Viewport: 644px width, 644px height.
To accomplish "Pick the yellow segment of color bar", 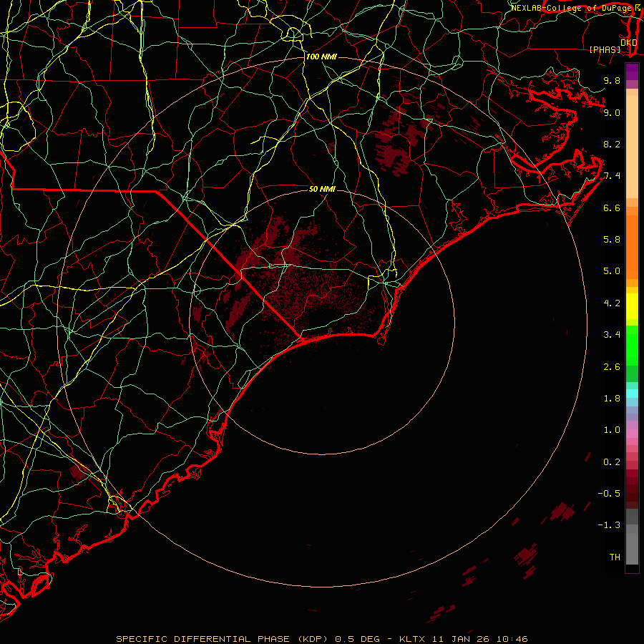I will pyautogui.click(x=632, y=306).
